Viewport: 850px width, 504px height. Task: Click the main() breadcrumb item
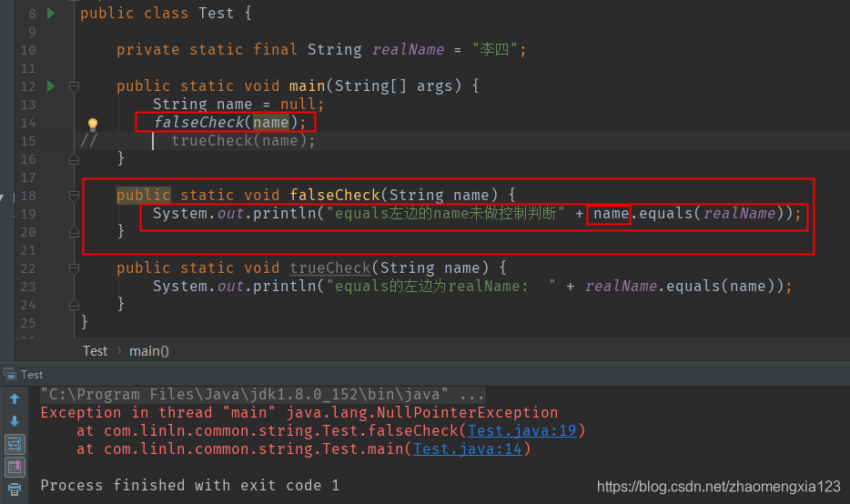pos(149,351)
